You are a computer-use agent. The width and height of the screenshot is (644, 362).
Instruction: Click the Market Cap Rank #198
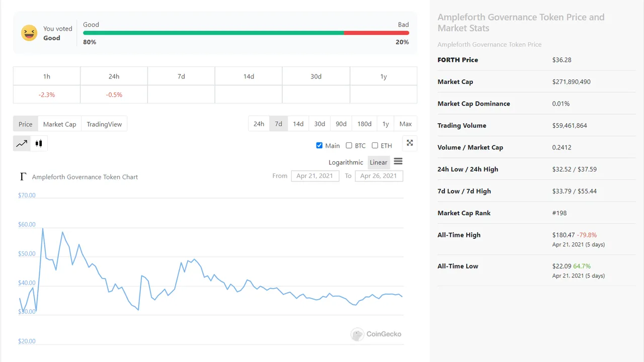[559, 213]
